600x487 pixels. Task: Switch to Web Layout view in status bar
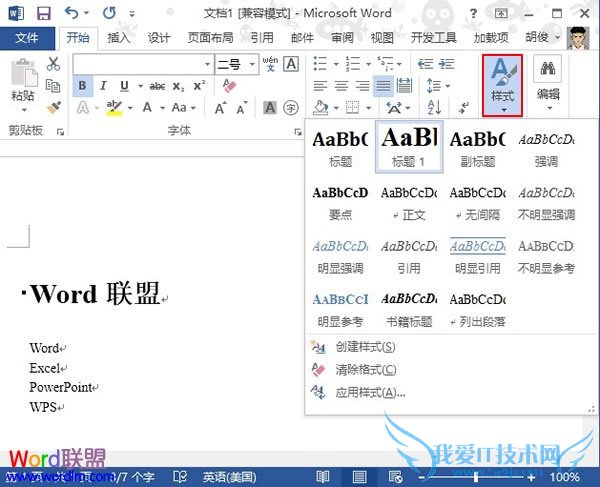(395, 477)
